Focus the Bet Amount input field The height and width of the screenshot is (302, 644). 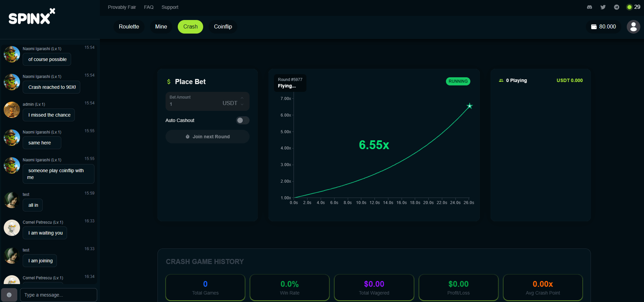click(x=195, y=104)
